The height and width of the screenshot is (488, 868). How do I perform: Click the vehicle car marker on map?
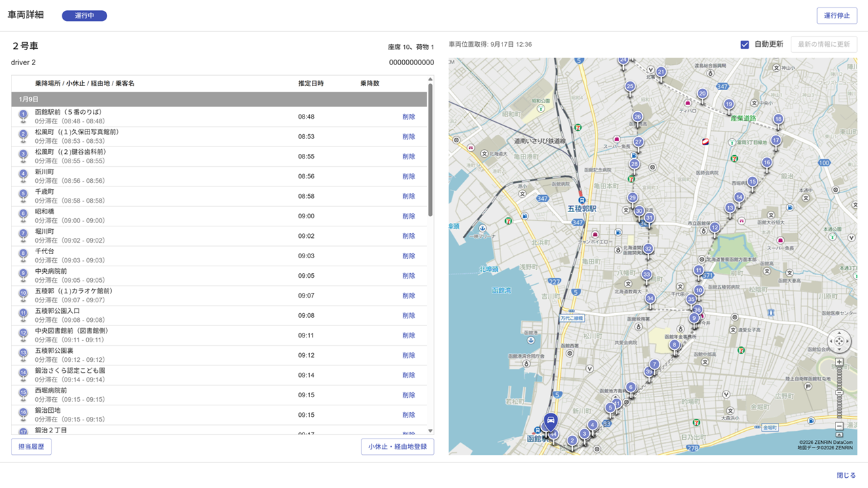(x=551, y=420)
